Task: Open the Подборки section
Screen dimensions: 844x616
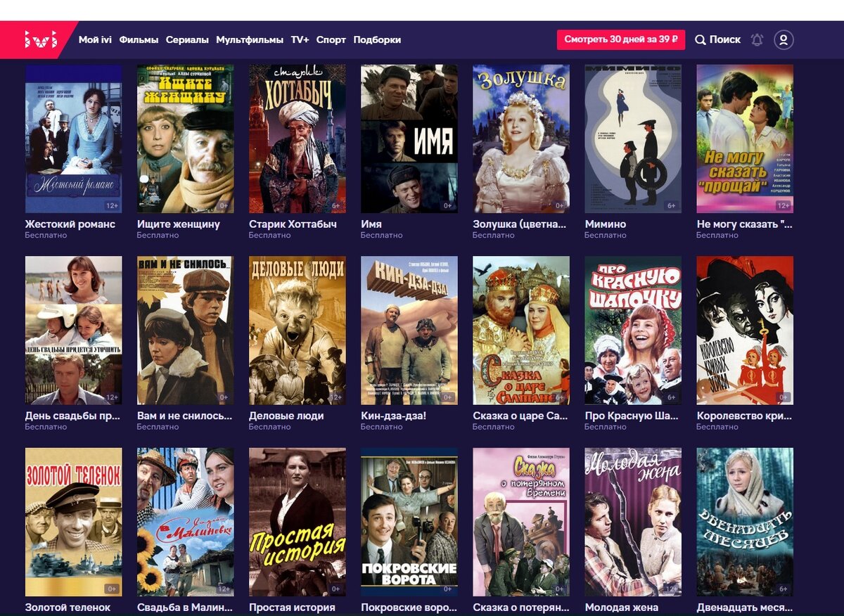Action: click(x=376, y=40)
